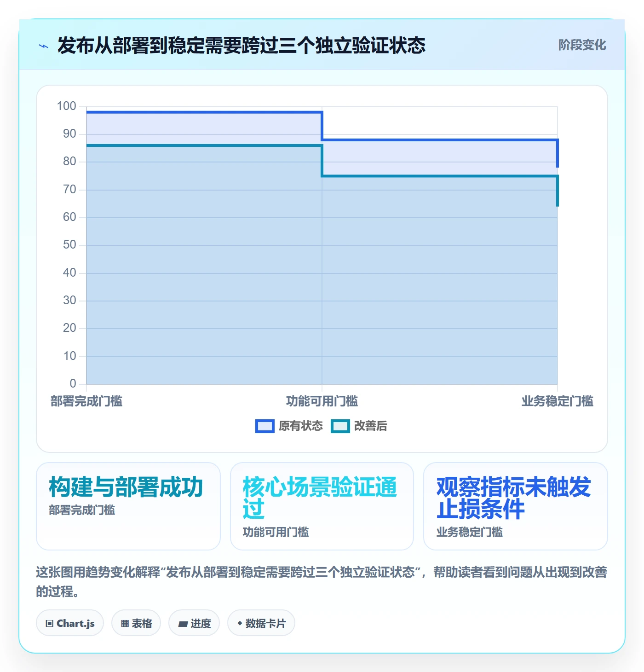Click the 进度 tag bar icon
The height and width of the screenshot is (672, 644).
183,624
